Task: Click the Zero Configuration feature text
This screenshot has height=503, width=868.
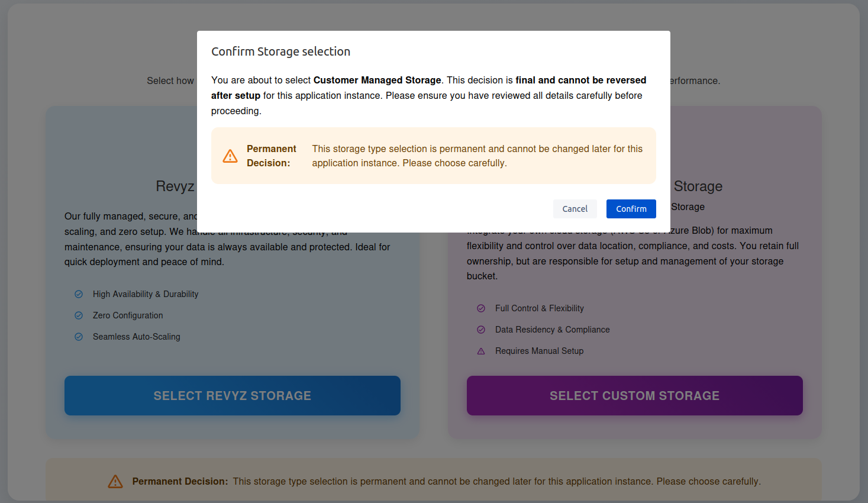Action: pyautogui.click(x=128, y=315)
